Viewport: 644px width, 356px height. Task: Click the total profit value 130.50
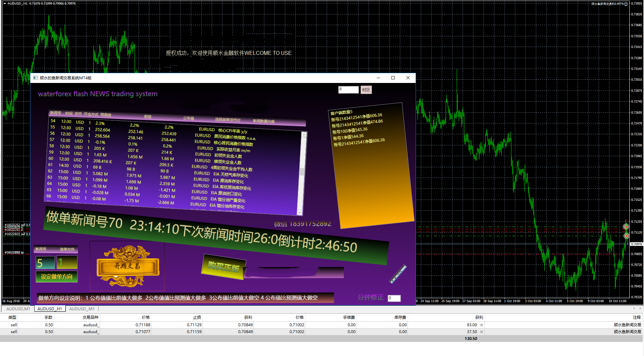click(471, 339)
